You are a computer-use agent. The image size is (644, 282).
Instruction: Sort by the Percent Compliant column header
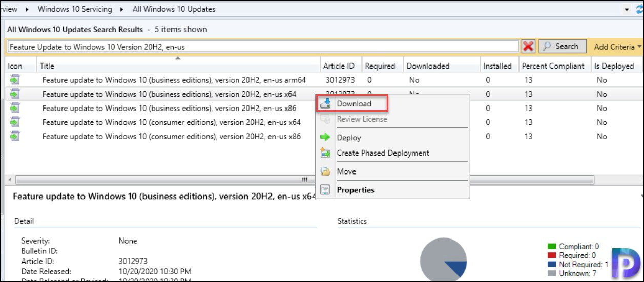pos(554,66)
